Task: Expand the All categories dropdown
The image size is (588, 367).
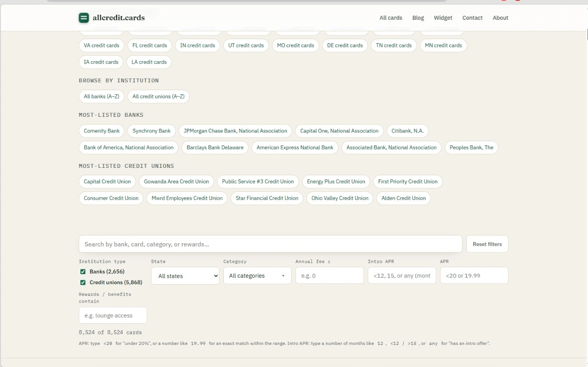Action: coord(257,276)
